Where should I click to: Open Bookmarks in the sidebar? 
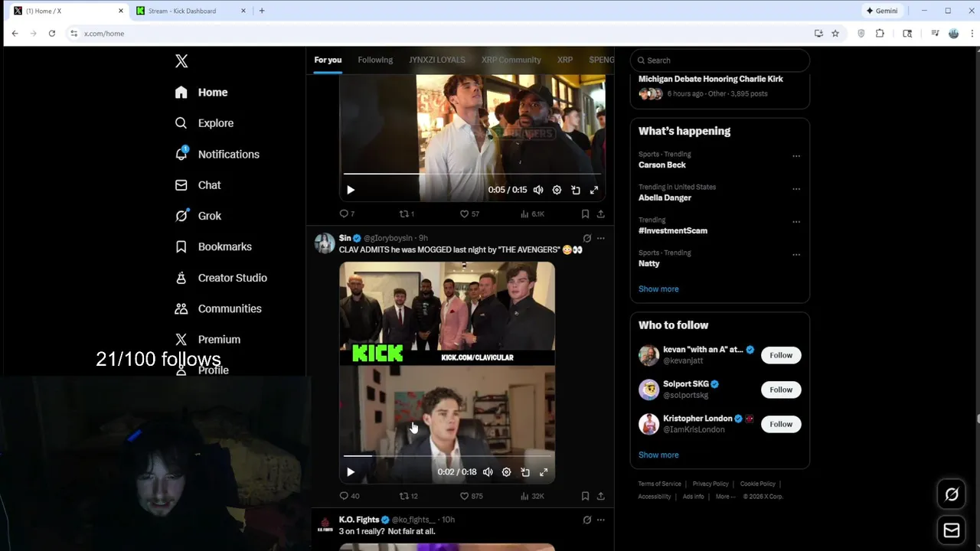(213, 246)
